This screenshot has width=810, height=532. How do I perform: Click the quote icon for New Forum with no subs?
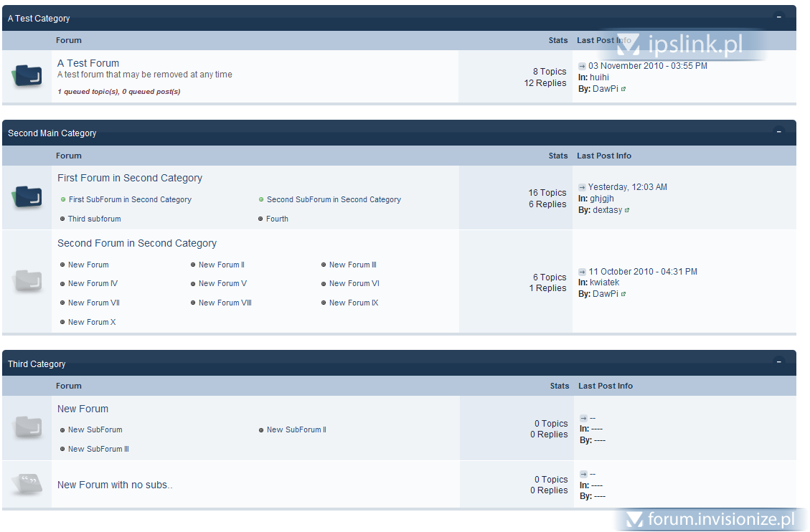click(x=27, y=484)
